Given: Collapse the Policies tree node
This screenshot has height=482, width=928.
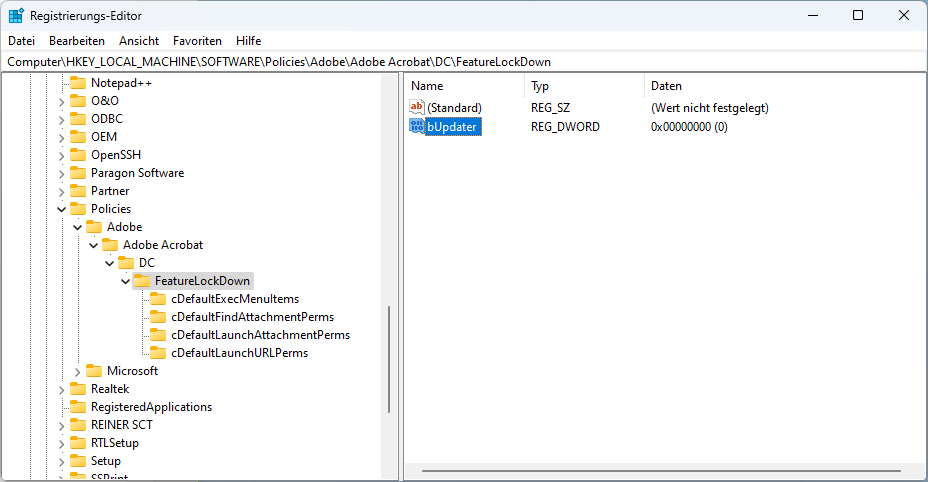Looking at the screenshot, I should [62, 209].
